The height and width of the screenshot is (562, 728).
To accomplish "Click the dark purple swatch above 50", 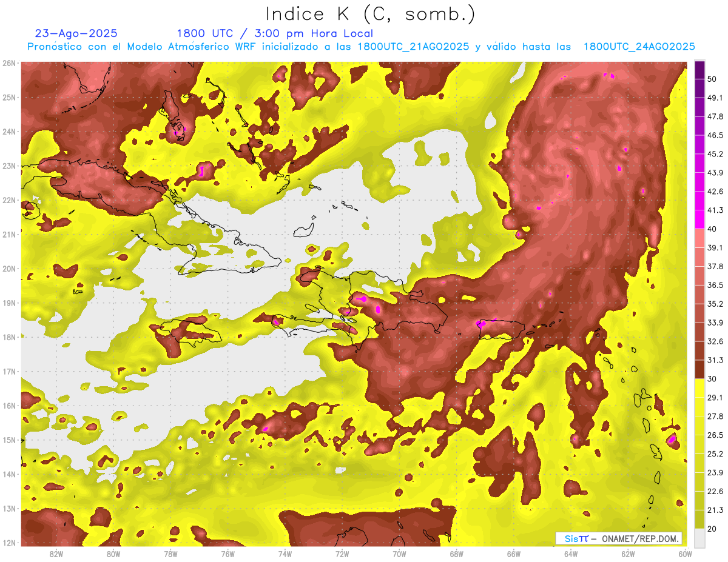I will click(699, 70).
